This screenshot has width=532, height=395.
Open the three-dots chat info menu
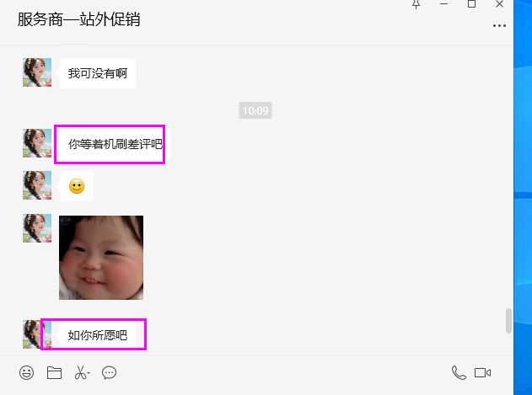499,26
